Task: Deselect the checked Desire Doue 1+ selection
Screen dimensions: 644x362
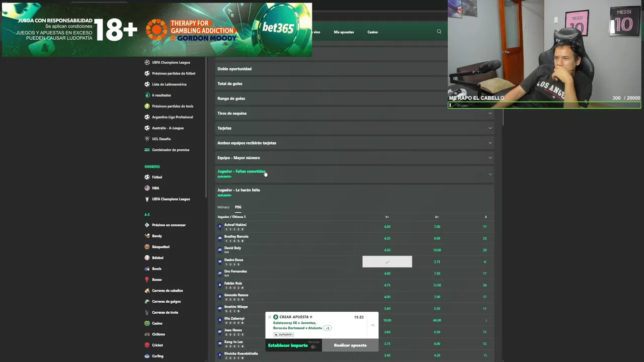Action: (387, 261)
